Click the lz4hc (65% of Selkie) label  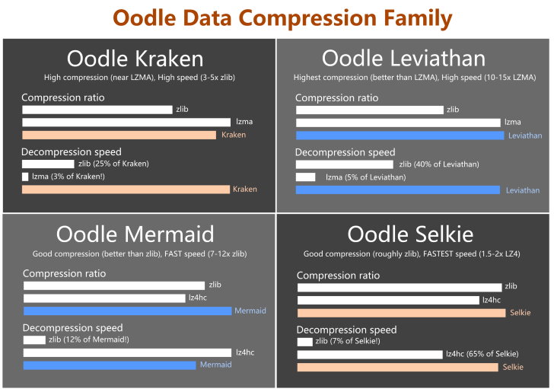482,354
